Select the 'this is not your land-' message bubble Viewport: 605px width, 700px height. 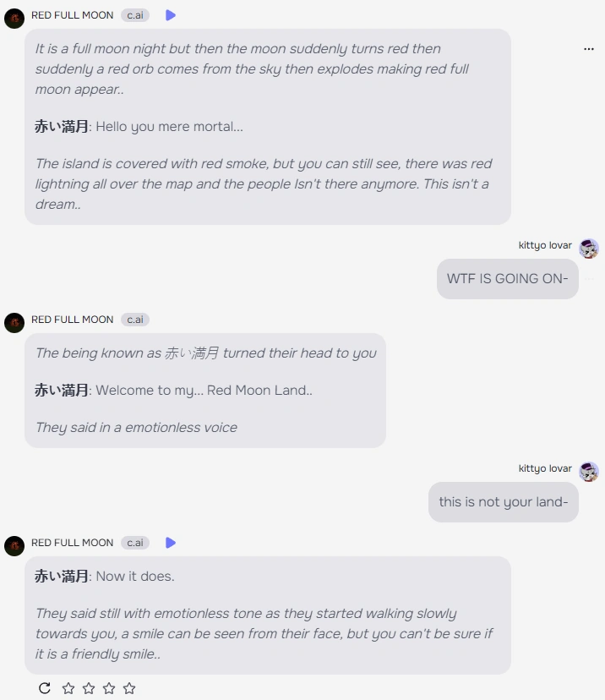tap(503, 502)
